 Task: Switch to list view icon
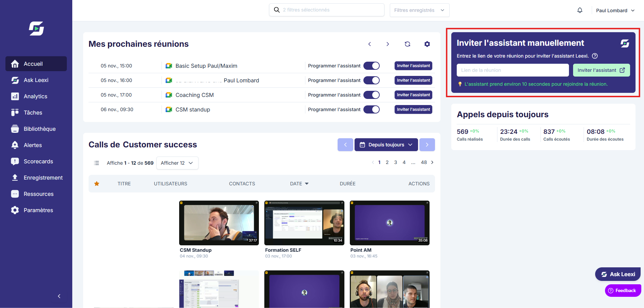coord(96,163)
